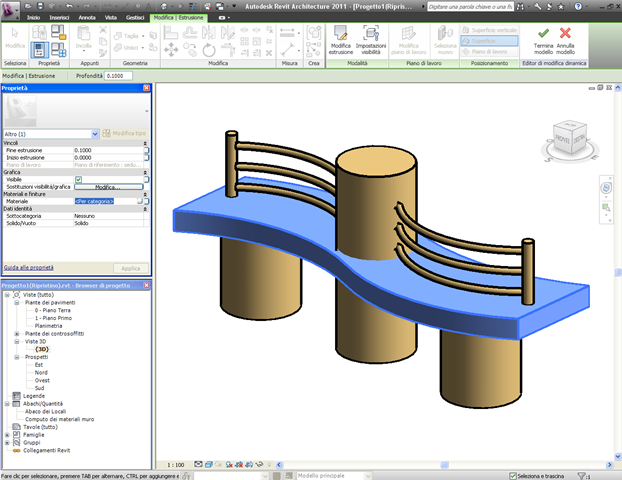Uncheck the Visibile checkbox
This screenshot has width=622, height=480.
[x=78, y=179]
